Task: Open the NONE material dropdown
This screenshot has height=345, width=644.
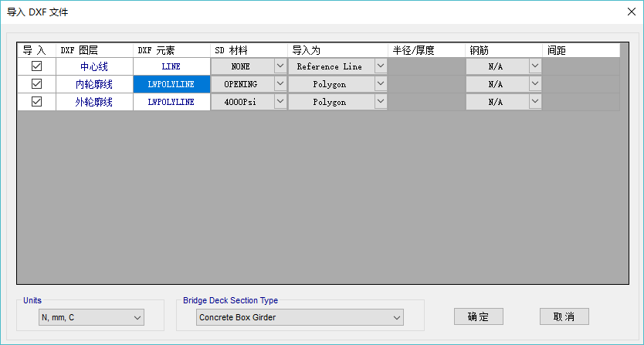Action: [280, 66]
